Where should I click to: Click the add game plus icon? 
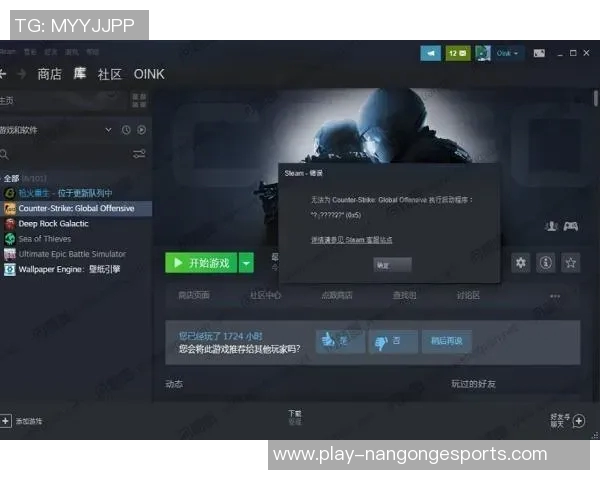(5, 421)
